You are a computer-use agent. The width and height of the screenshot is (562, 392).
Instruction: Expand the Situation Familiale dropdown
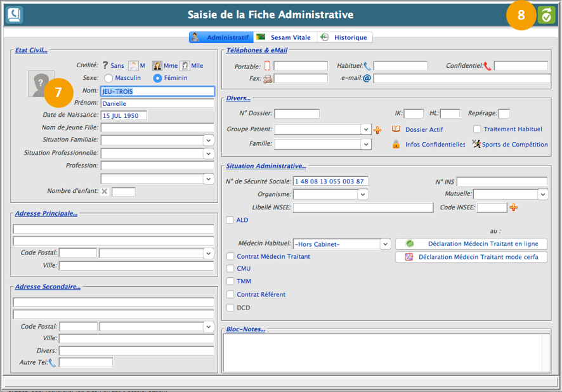[208, 140]
